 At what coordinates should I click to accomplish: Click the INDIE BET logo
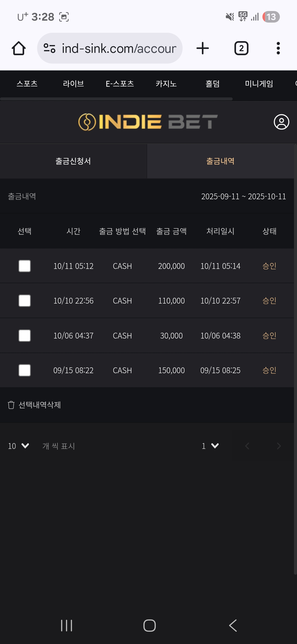(x=148, y=122)
